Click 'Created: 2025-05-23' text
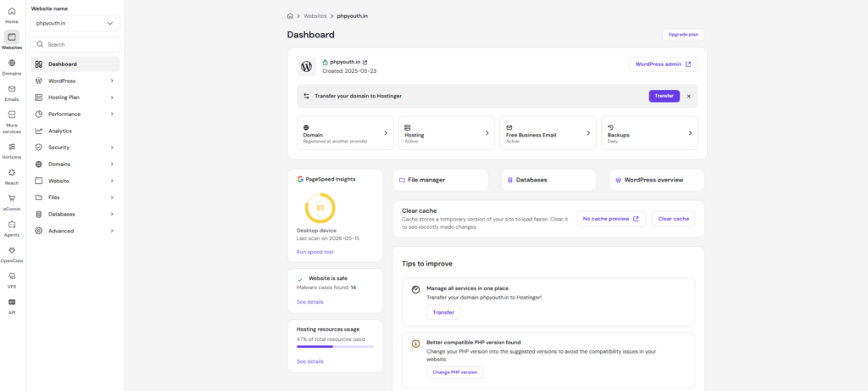 coord(349,71)
